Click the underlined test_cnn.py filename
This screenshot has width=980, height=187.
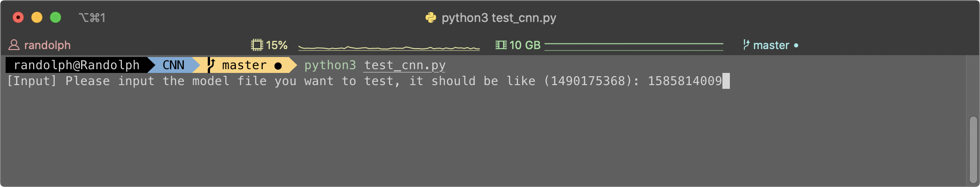(405, 65)
